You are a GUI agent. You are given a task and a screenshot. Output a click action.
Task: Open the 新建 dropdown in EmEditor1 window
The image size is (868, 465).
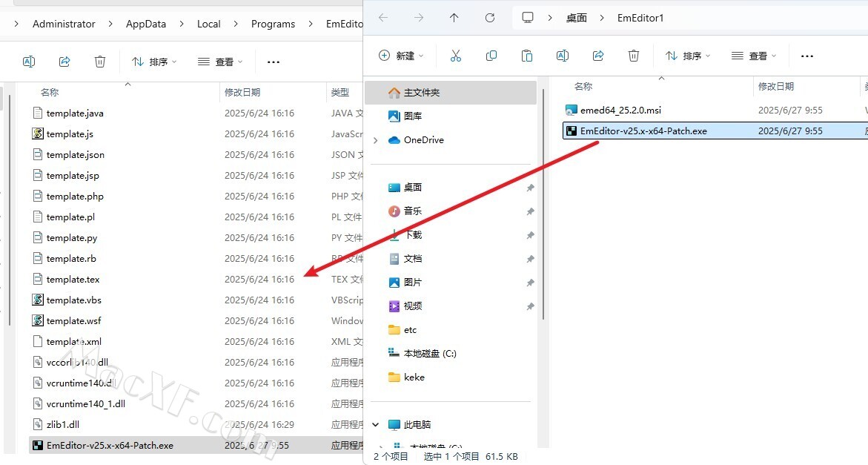(401, 56)
